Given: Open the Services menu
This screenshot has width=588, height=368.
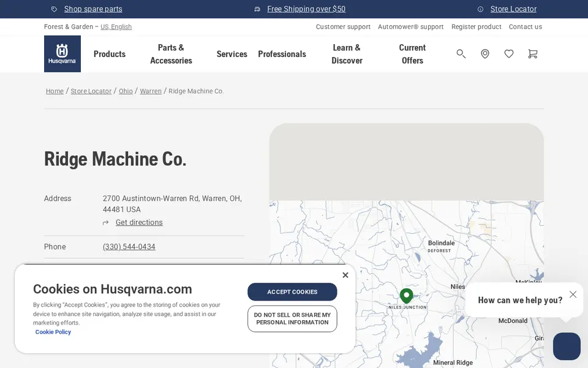Looking at the screenshot, I should click(x=232, y=54).
